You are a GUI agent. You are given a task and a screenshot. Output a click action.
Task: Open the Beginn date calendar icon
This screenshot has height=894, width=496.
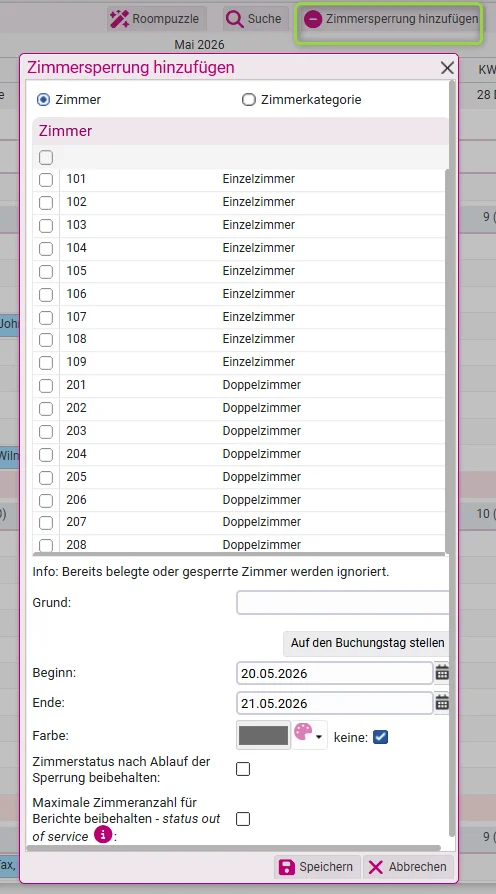coord(442,673)
